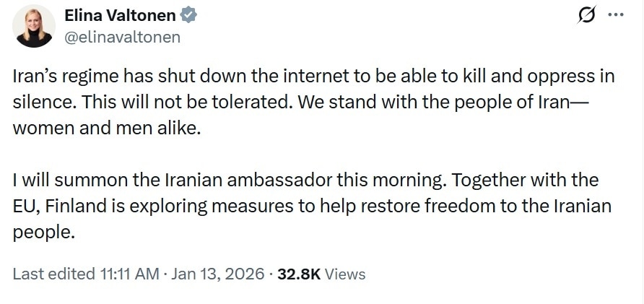
Task: Open the Grok explain-post icon
Action: click(x=587, y=16)
